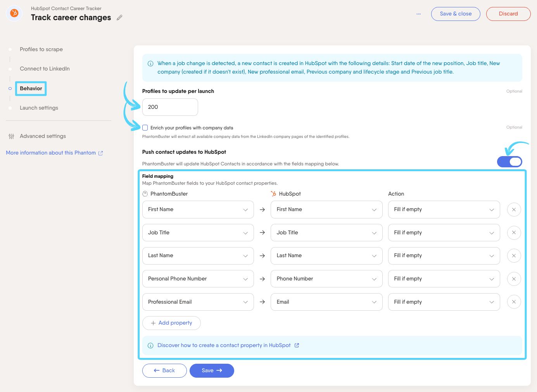Remove the Professional Email mapping row
This screenshot has height=392, width=537.
514,302
